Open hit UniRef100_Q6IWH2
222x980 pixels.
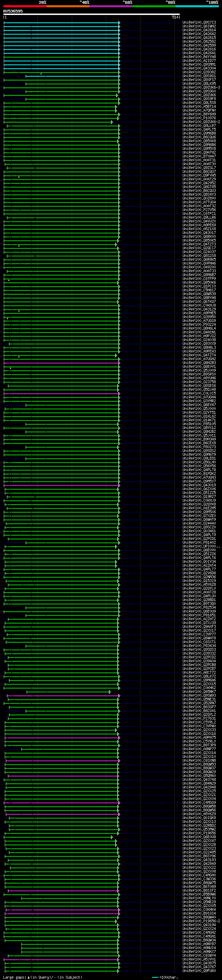click(199, 26)
